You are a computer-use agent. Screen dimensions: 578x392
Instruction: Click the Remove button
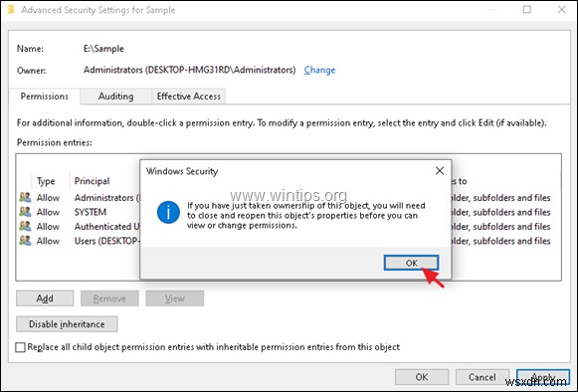[109, 298]
